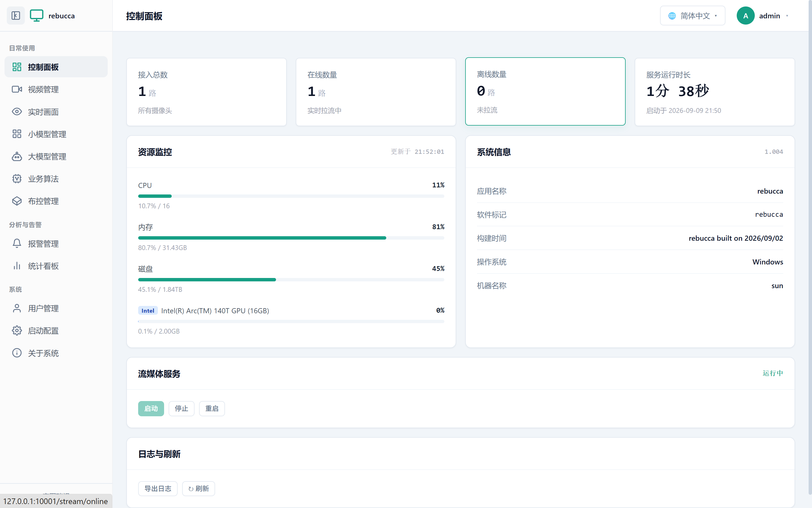Select the highlighted 离线数量 card
Image resolution: width=812 pixels, height=508 pixels.
545,91
